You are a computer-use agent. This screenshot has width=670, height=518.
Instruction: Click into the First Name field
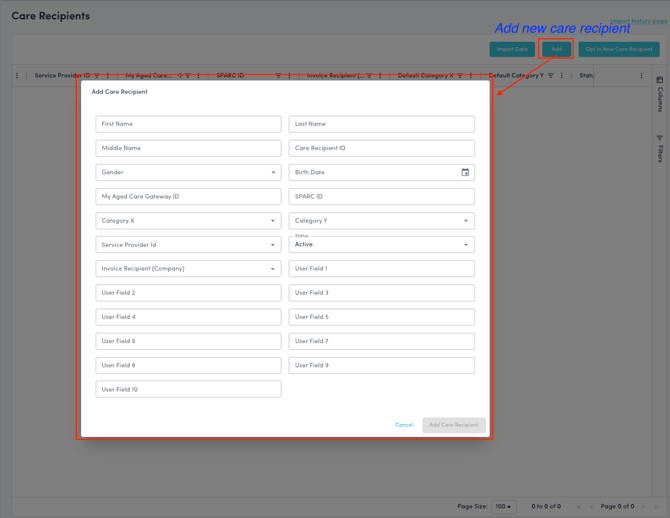[188, 124]
